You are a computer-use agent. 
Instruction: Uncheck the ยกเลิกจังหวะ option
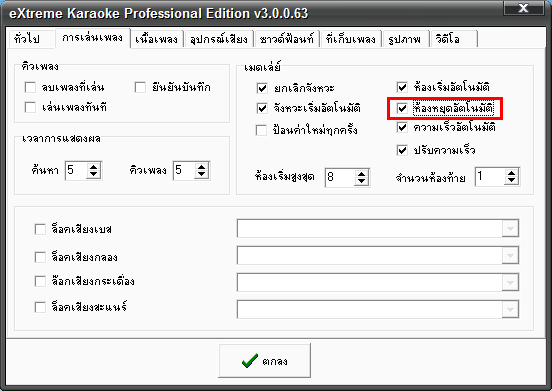[x=262, y=88]
